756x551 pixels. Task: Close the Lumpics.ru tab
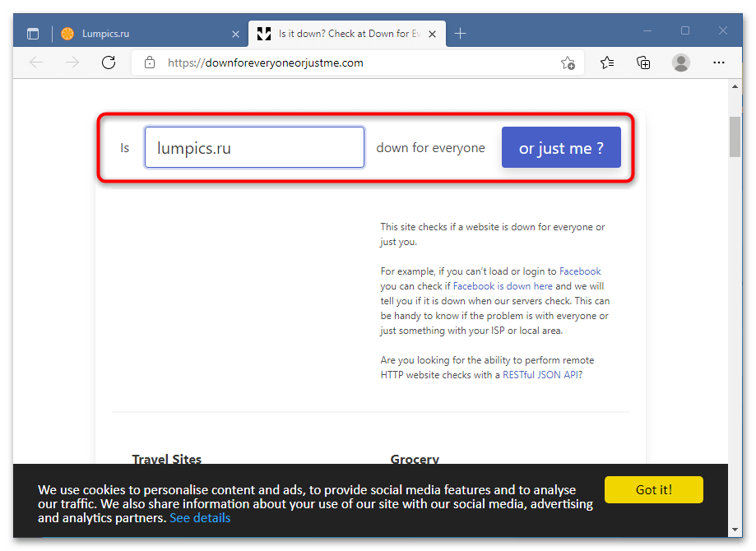(235, 35)
